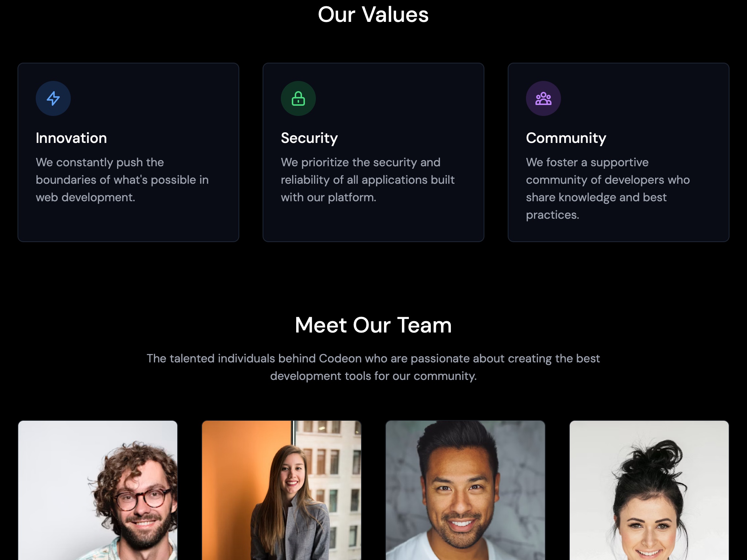Open the smiling man in white shirt photo
The height and width of the screenshot is (560, 747).
point(465,490)
